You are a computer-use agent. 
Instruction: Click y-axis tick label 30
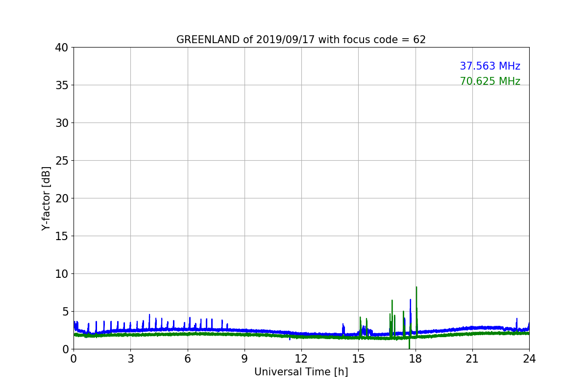tap(62, 123)
